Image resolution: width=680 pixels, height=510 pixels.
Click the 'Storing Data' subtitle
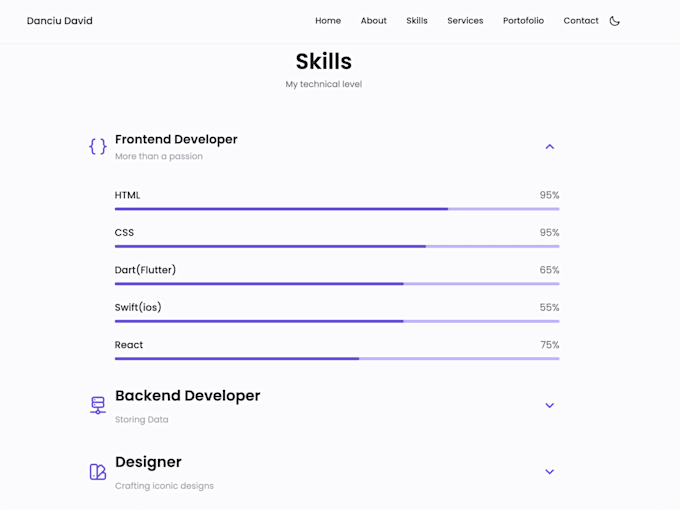coord(141,419)
